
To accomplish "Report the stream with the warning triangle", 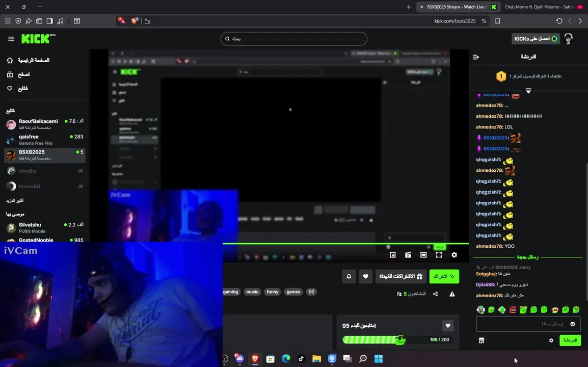I will tap(452, 294).
